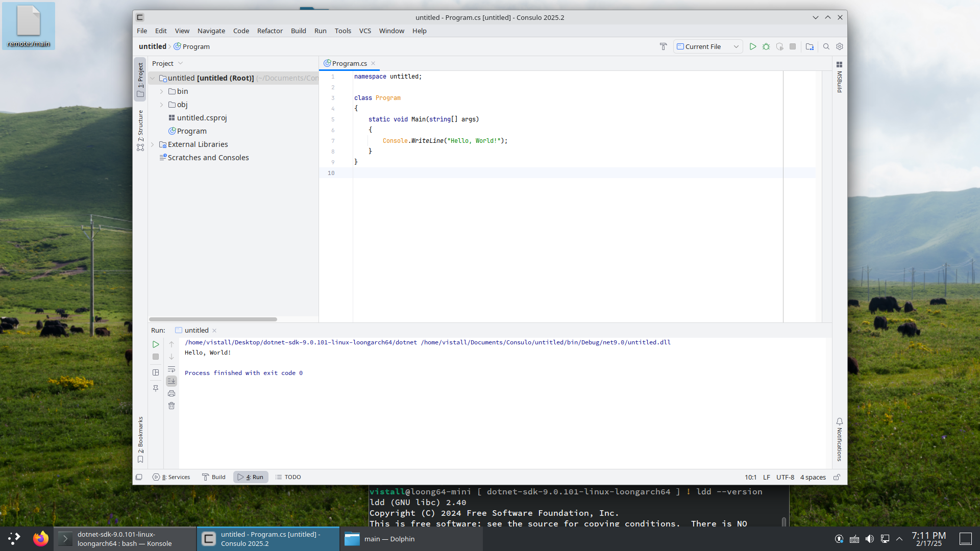The width and height of the screenshot is (980, 551).
Task: Click the Stop square in Run panel
Action: pos(156,357)
